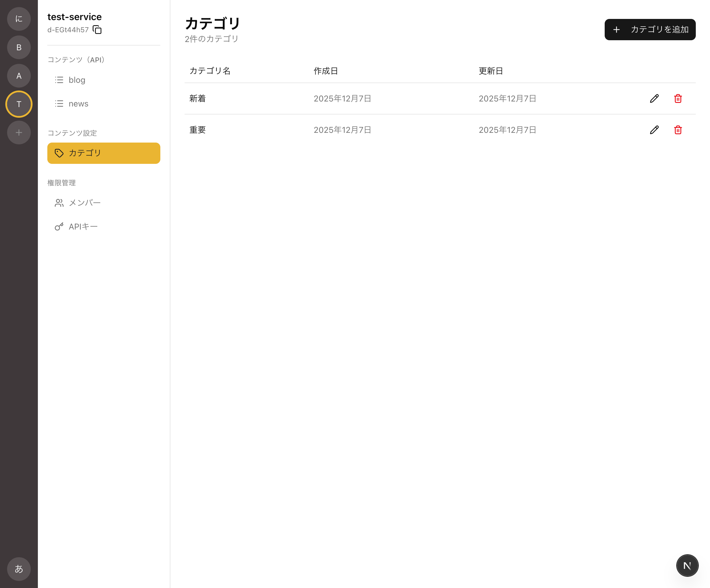Click the test-service title
This screenshot has width=710, height=588.
74,17
